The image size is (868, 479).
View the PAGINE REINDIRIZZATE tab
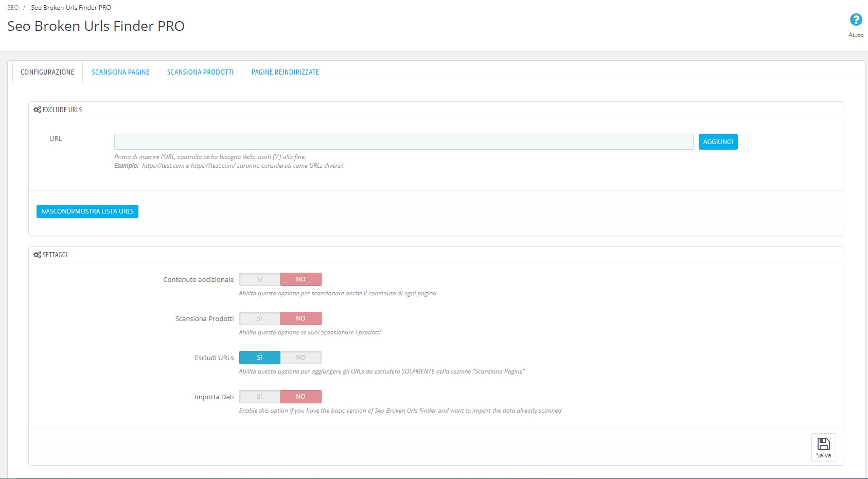coord(285,72)
